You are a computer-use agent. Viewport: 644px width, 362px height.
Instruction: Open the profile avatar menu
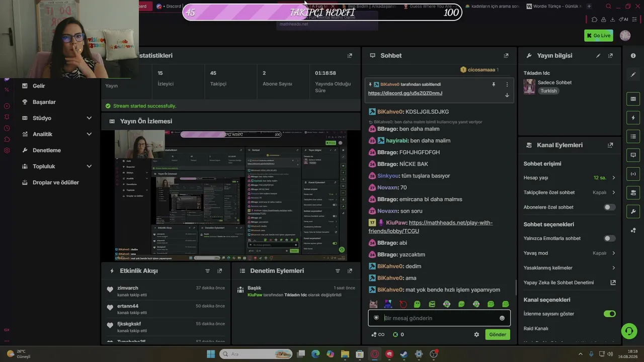[625, 36]
